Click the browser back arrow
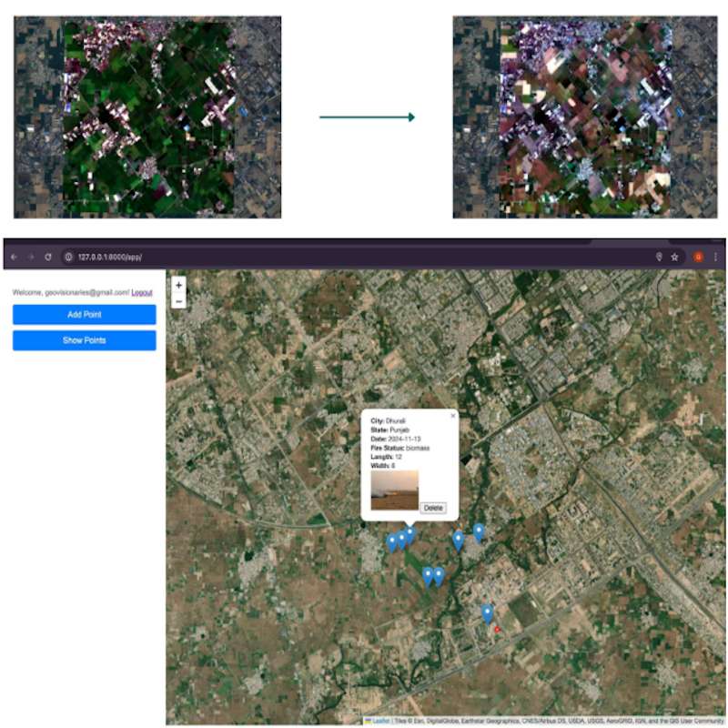The image size is (728, 728). point(14,258)
